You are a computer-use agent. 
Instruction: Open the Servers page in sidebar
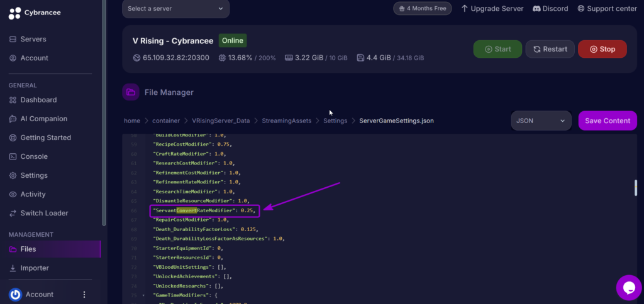(28, 40)
